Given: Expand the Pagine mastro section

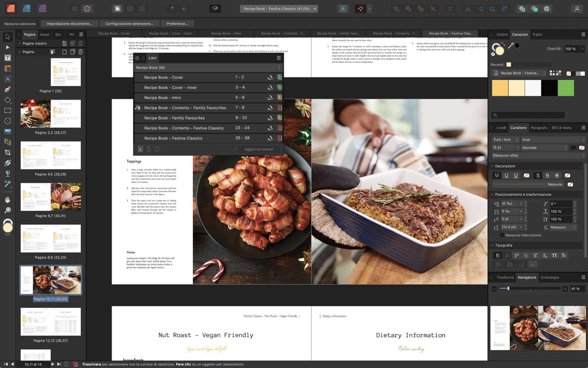Looking at the screenshot, I should (19, 43).
